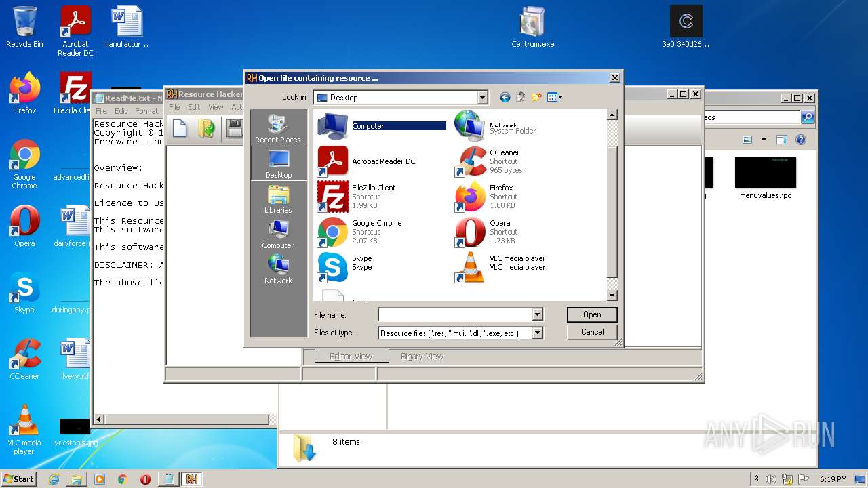
Task: Select Network in dialog places bar
Action: click(x=278, y=270)
